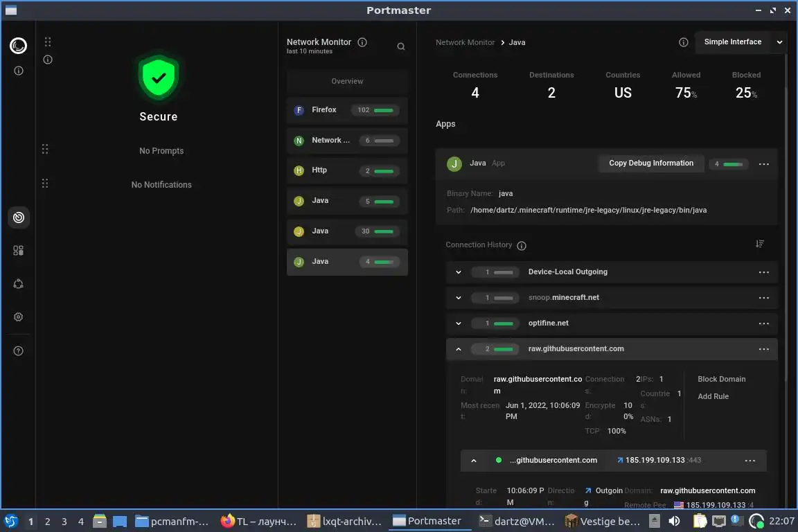Collapse the raw.githubusercontent.com row

pyautogui.click(x=459, y=349)
